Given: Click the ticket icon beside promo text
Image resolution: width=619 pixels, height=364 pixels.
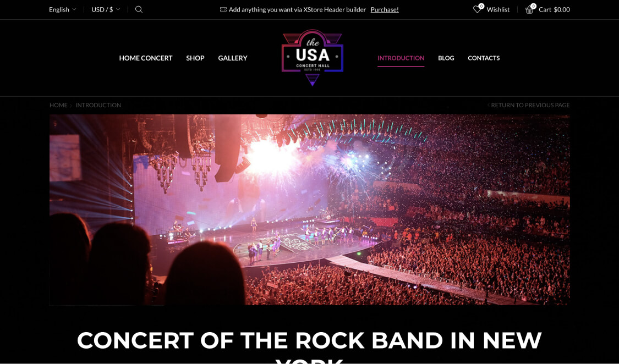Looking at the screenshot, I should (223, 9).
